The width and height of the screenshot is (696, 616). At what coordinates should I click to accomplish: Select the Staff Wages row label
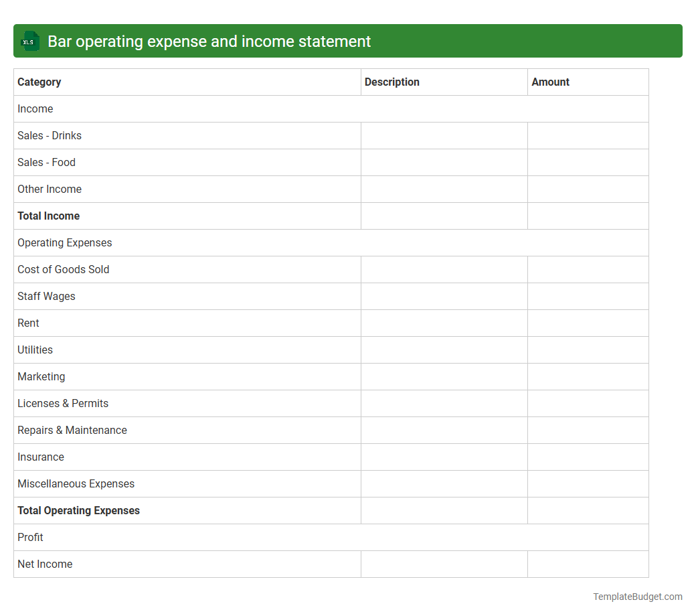46,296
